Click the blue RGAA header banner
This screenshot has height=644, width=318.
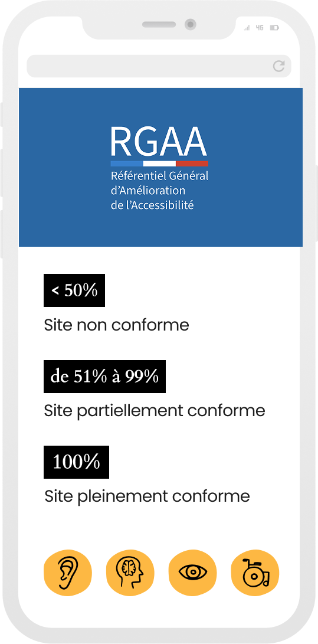click(160, 167)
